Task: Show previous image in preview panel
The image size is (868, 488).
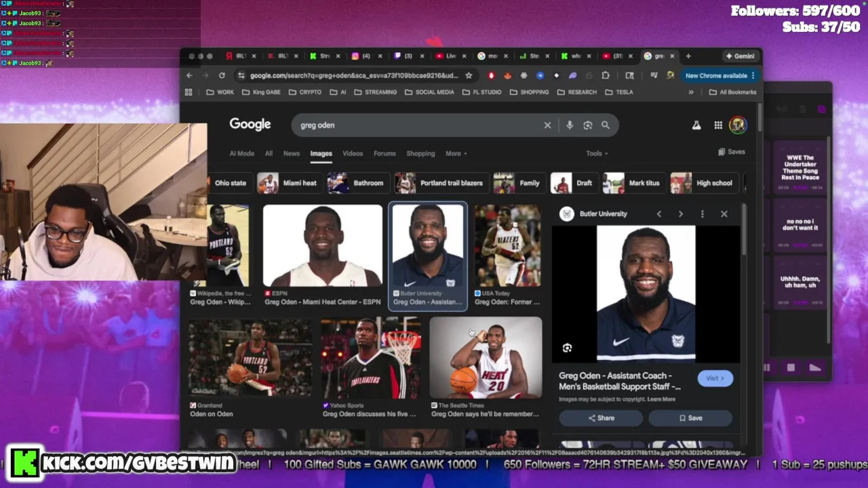Action: pyautogui.click(x=658, y=214)
